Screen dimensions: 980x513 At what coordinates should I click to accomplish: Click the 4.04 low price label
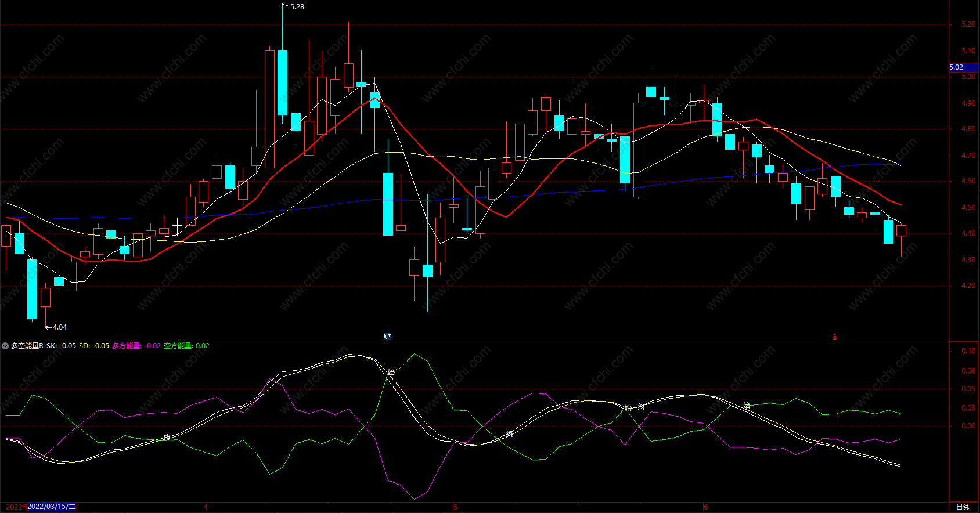coord(59,327)
